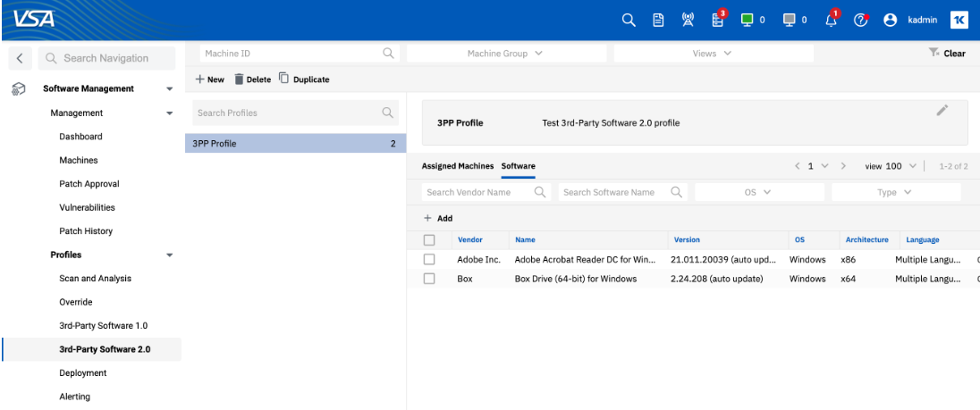
Task: Open Deployment in navigation
Action: tap(83, 373)
